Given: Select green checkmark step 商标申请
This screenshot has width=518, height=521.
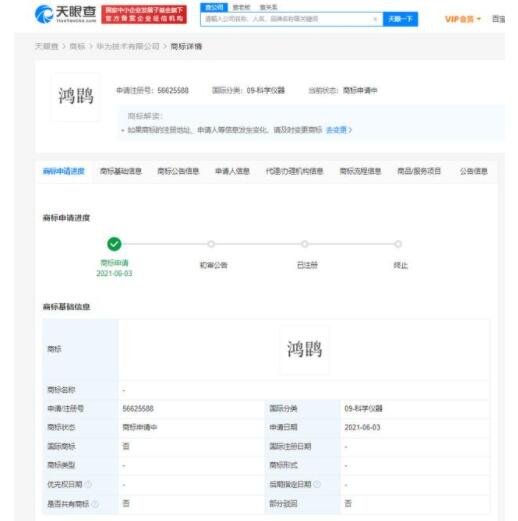Looking at the screenshot, I should pos(114,244).
